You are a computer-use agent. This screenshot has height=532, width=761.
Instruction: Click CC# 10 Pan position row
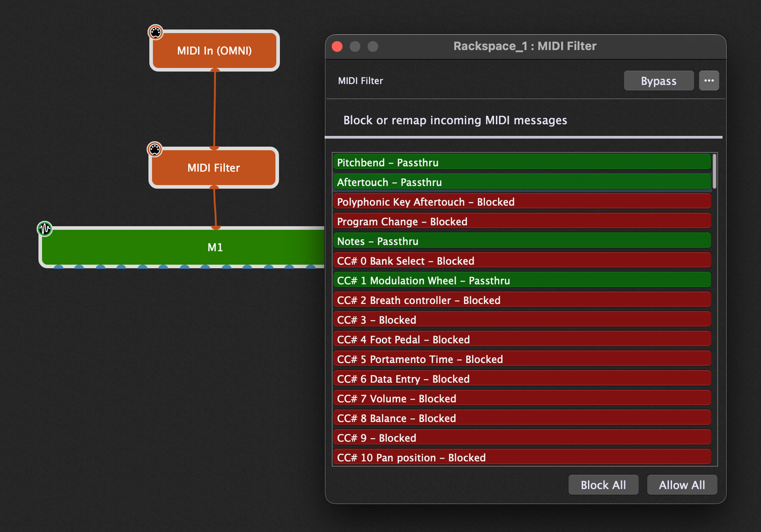click(521, 457)
